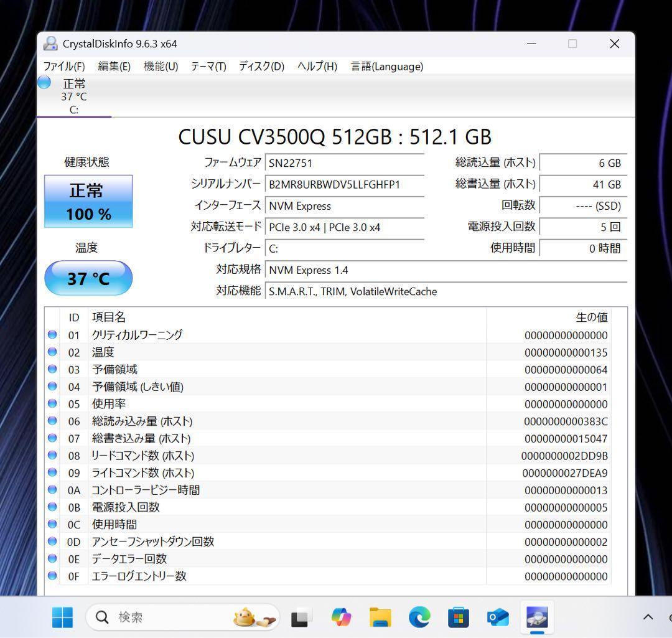Click the CrystalDiskInfo app icon in title bar
Screen dimensions: 672x638
(x=50, y=44)
